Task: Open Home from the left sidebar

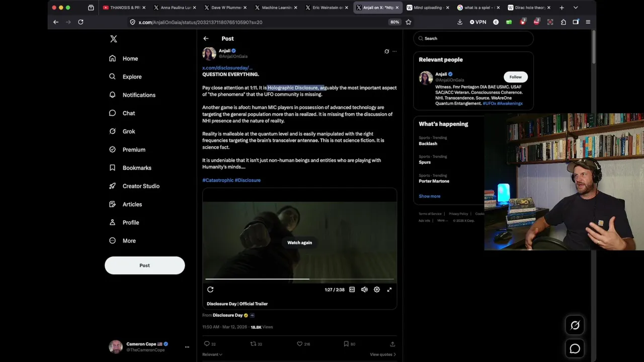Action: tap(124, 58)
